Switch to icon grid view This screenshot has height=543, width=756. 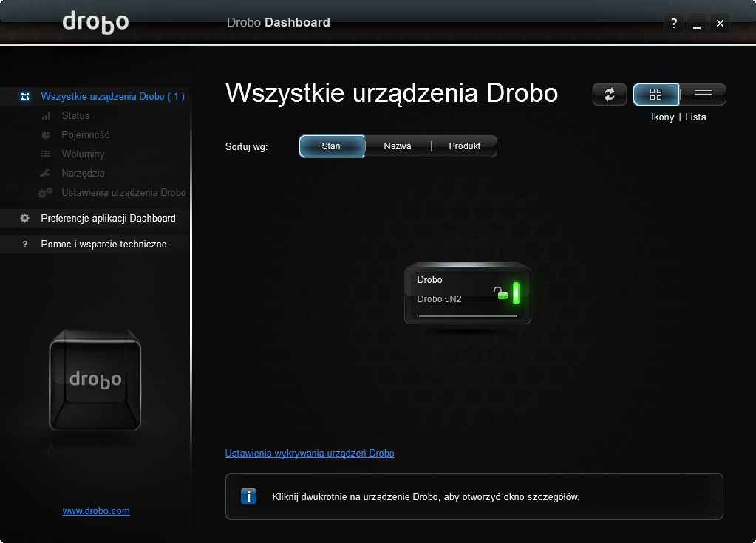[x=655, y=94]
